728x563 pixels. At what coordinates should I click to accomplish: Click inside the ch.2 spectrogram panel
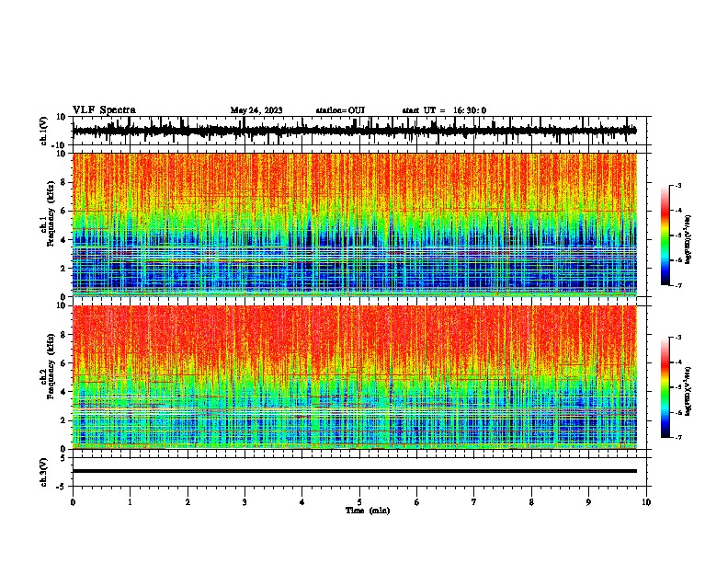point(354,377)
